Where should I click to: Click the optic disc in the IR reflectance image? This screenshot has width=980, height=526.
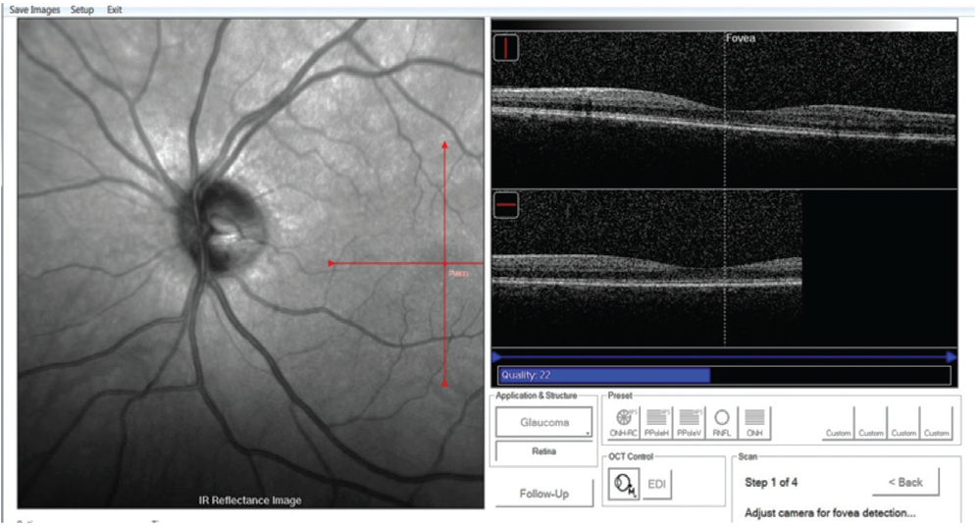click(x=222, y=227)
